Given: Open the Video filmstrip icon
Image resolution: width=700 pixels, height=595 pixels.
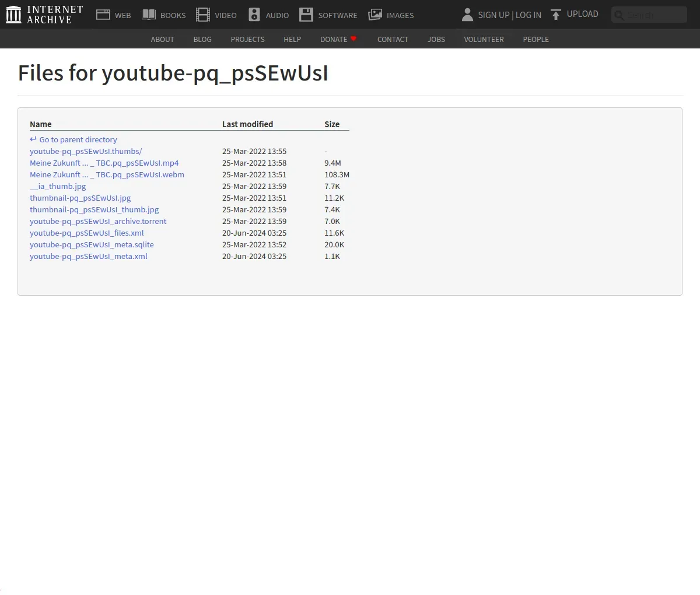Looking at the screenshot, I should point(203,15).
